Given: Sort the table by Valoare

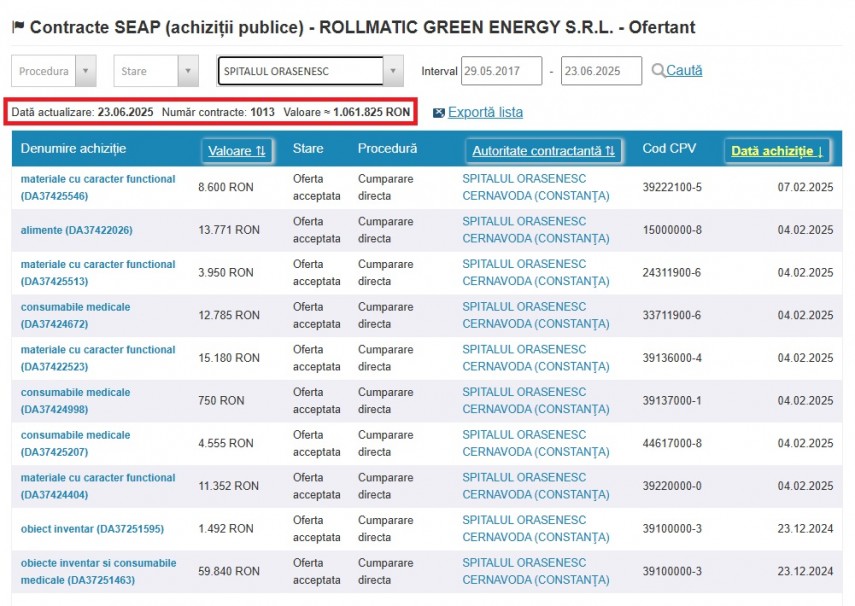Looking at the screenshot, I should [237, 151].
